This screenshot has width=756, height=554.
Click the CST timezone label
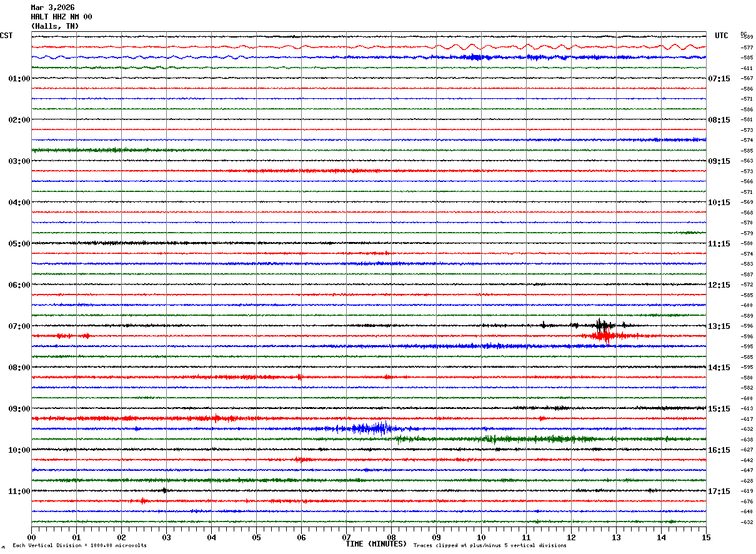[6, 36]
